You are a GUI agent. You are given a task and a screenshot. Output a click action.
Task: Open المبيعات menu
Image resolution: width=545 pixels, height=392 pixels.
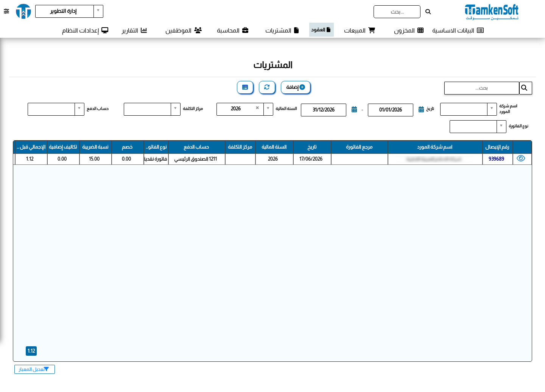(360, 31)
